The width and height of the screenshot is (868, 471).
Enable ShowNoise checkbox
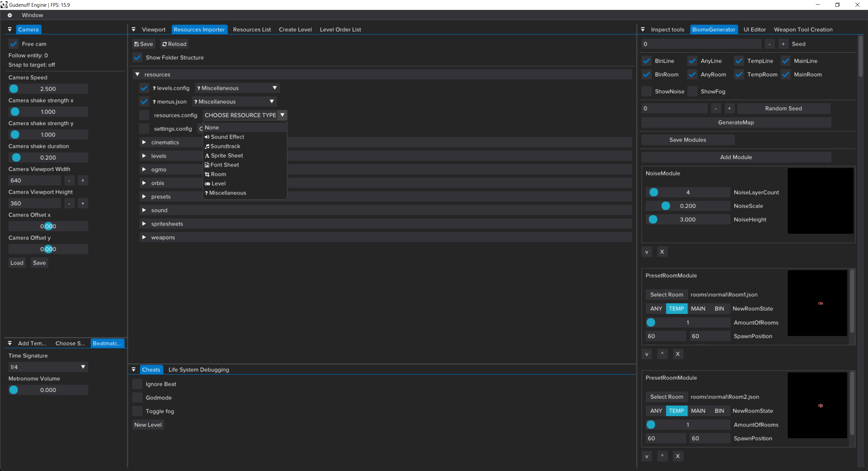click(x=647, y=92)
